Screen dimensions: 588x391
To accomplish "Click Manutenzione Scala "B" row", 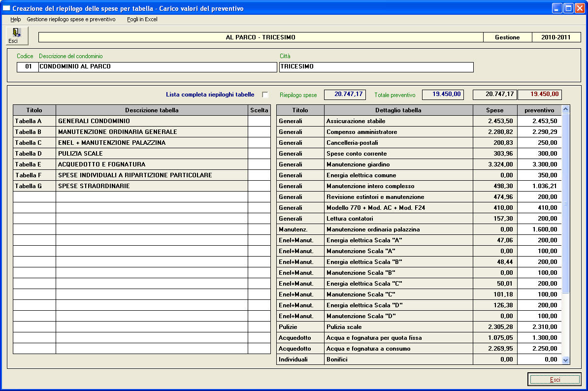I will click(419, 273).
